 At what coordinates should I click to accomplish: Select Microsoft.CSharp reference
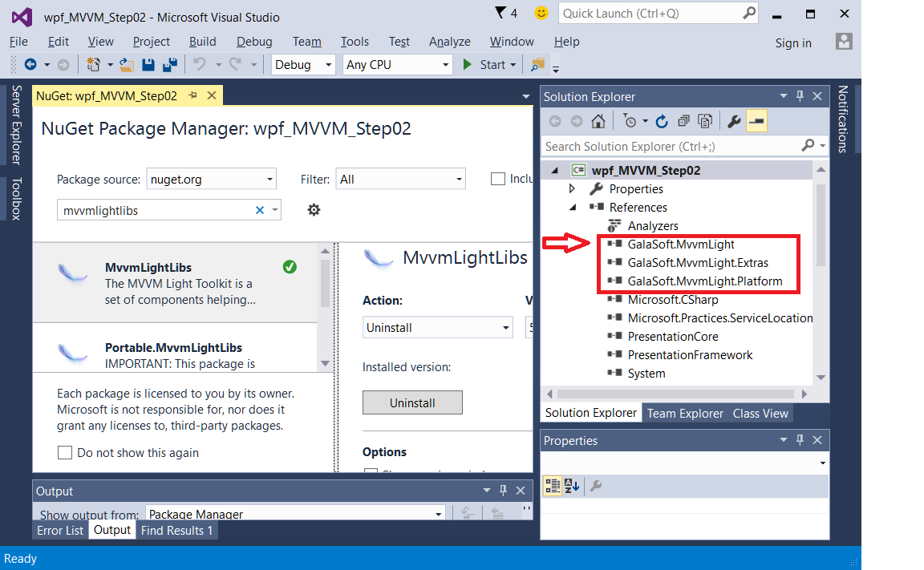click(x=672, y=300)
